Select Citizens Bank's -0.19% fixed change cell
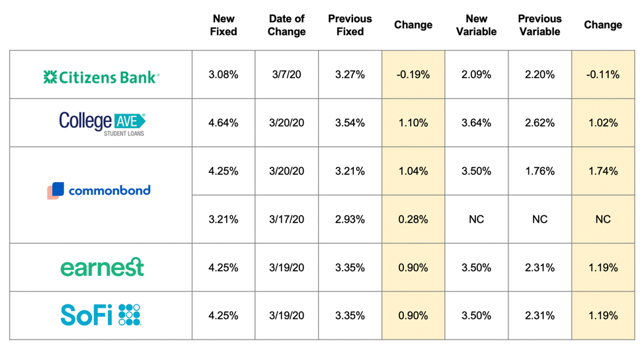 (x=413, y=75)
